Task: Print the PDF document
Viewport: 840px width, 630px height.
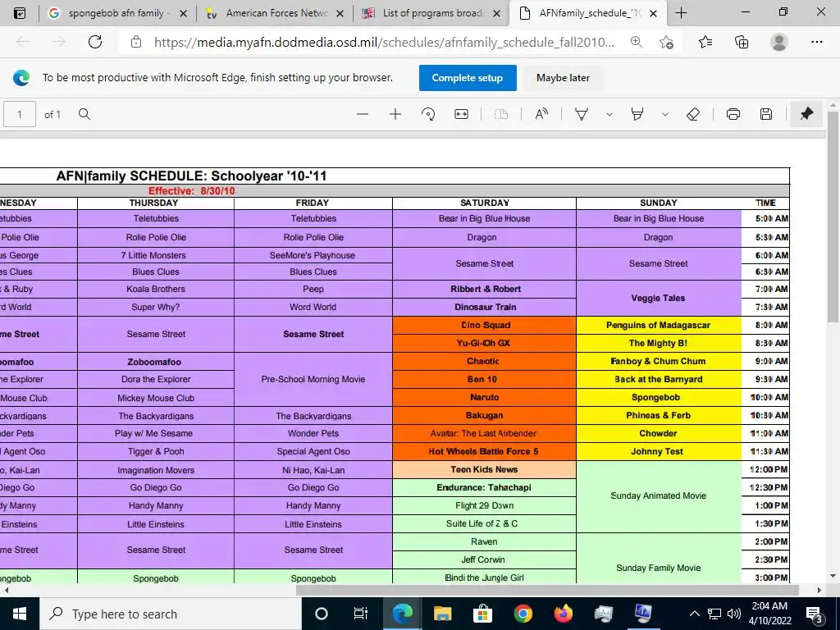Action: (x=733, y=114)
